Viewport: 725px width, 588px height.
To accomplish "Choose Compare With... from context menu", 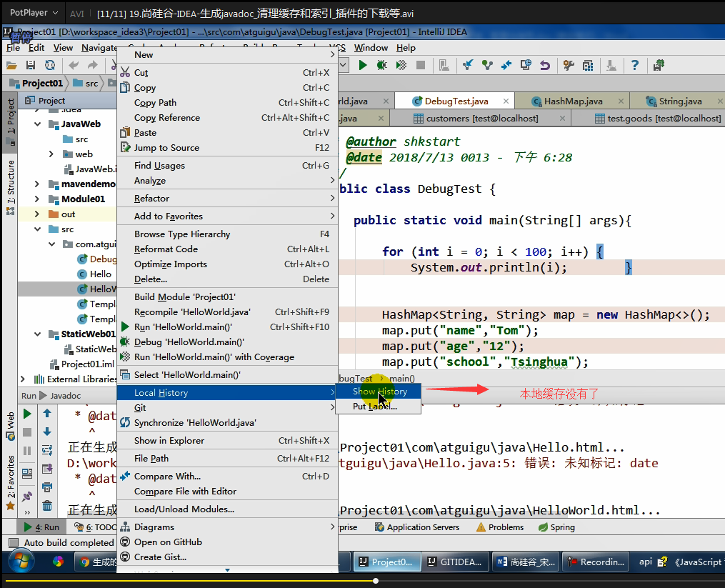I will coord(227,476).
